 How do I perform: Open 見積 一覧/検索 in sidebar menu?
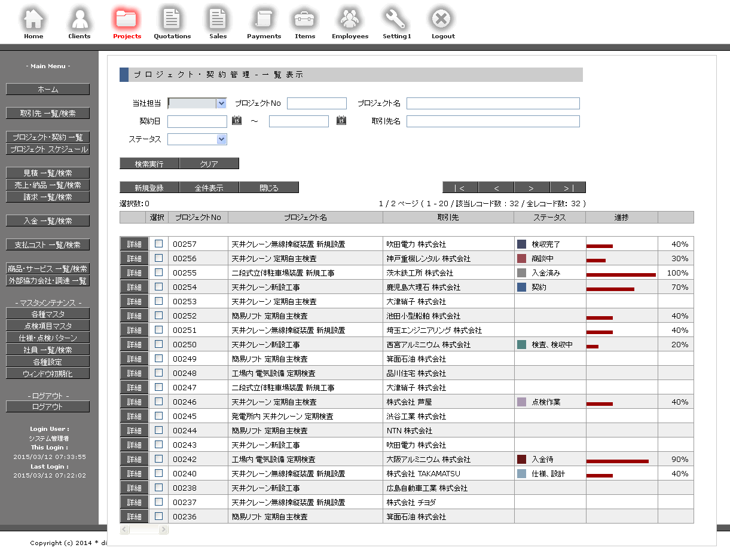tap(48, 173)
